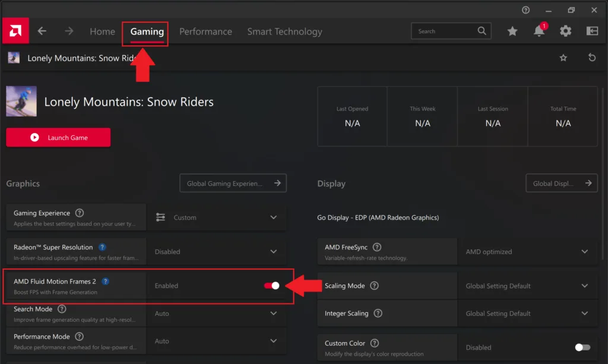This screenshot has height=364, width=608.
Task: Click the Graphics section heading
Action: 23,183
